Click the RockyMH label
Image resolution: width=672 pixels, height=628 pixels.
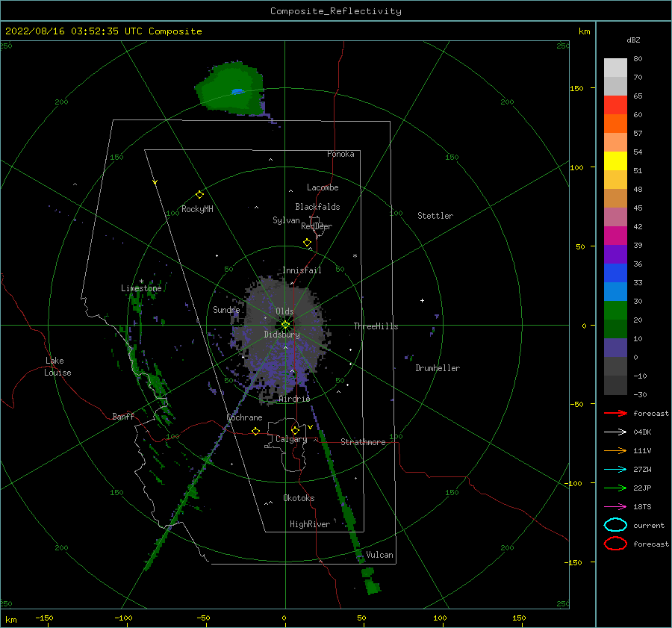pos(197,209)
